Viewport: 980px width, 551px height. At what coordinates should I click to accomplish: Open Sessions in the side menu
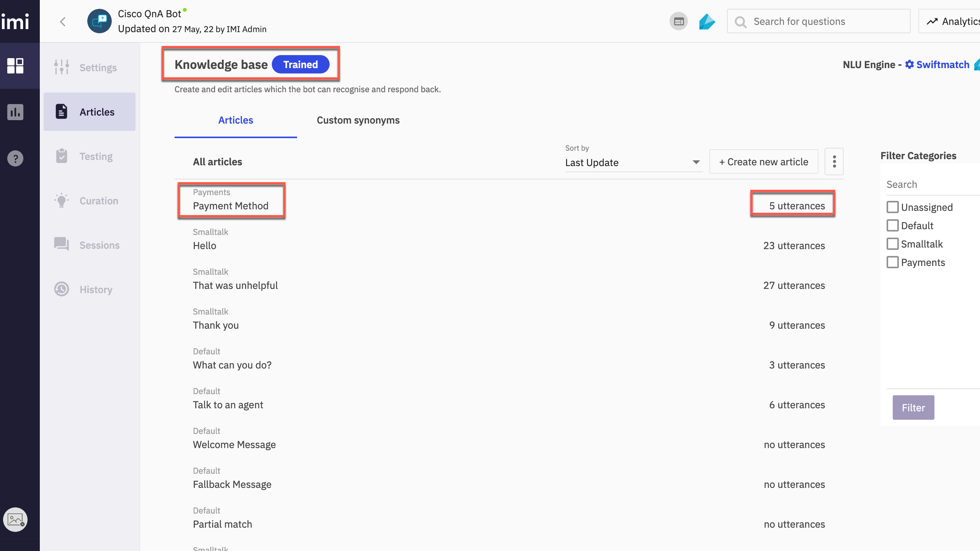click(x=90, y=245)
